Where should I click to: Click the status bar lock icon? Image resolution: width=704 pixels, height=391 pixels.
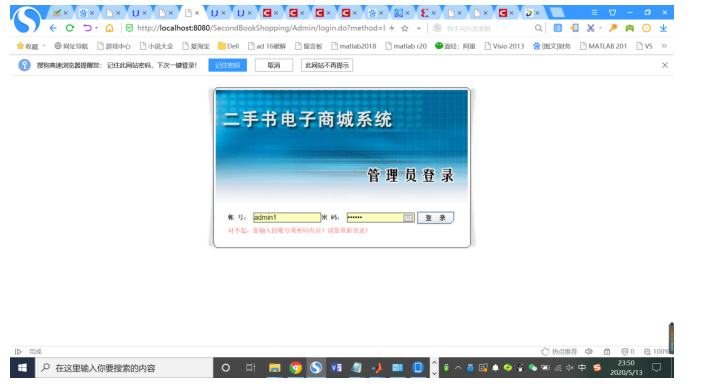coord(607,351)
